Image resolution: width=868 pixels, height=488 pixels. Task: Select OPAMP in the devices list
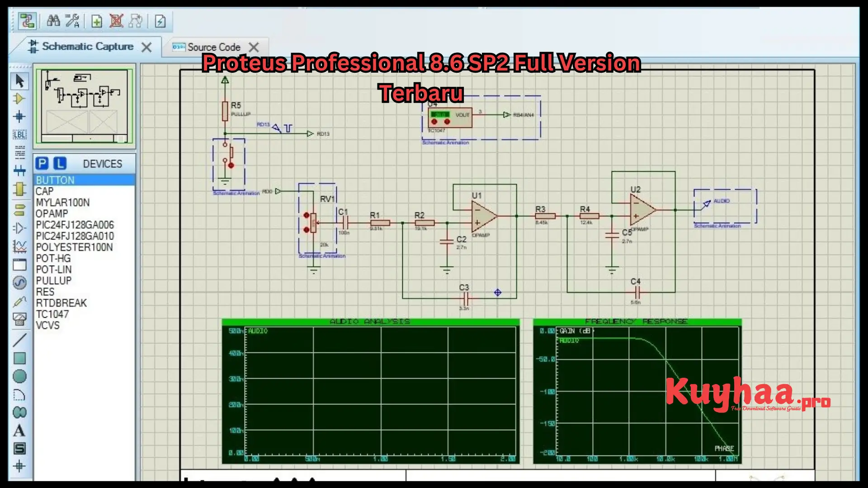click(x=85, y=213)
